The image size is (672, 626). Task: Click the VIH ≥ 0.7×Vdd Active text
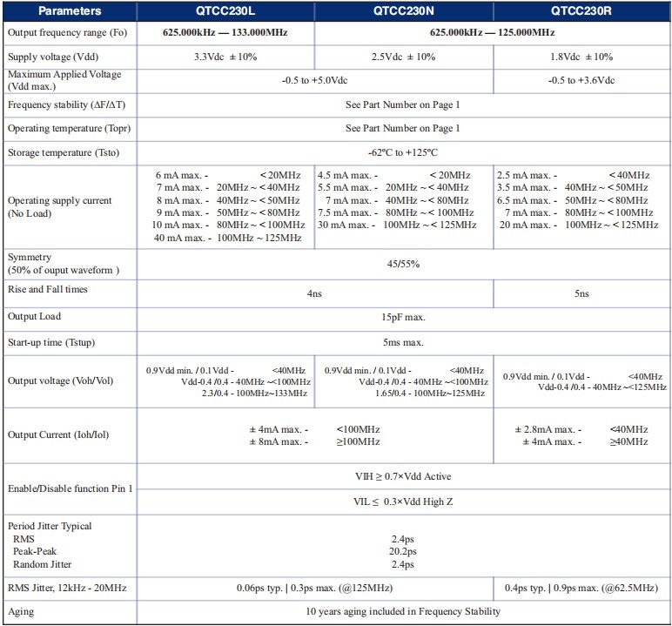tap(402, 476)
